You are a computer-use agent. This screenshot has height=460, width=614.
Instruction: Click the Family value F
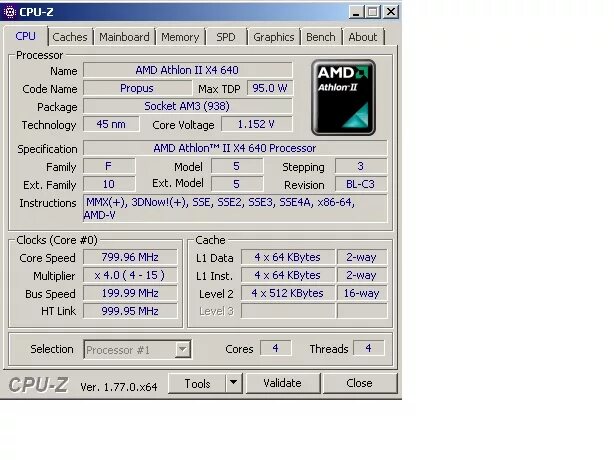(x=109, y=166)
